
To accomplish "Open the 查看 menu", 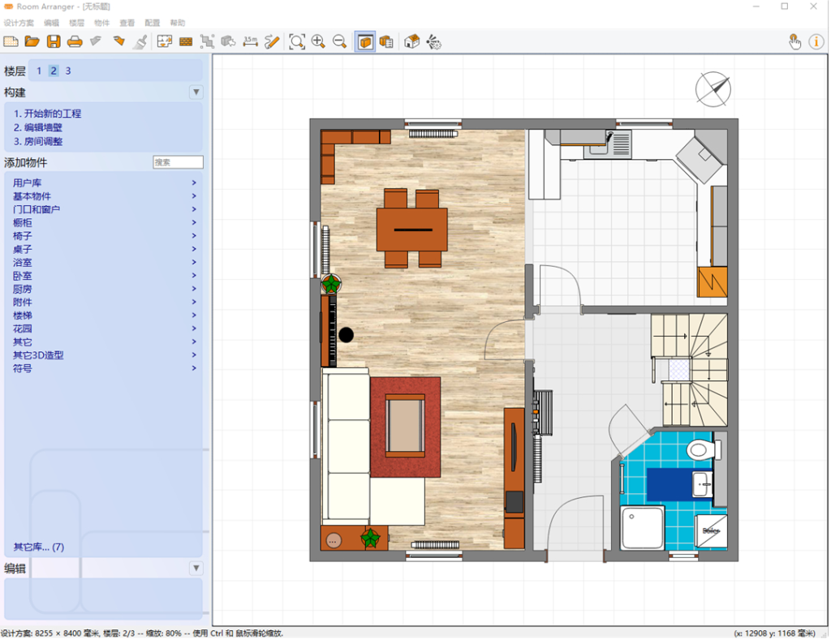I will pyautogui.click(x=127, y=23).
